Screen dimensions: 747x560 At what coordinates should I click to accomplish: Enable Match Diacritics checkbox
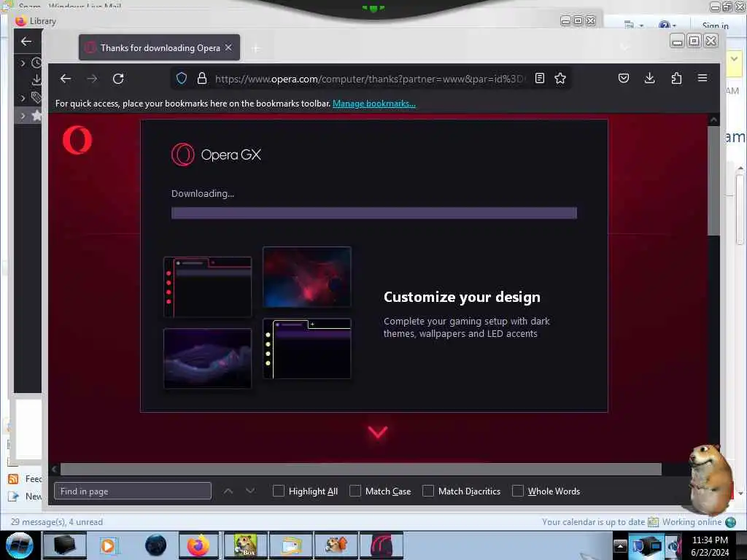click(x=428, y=491)
